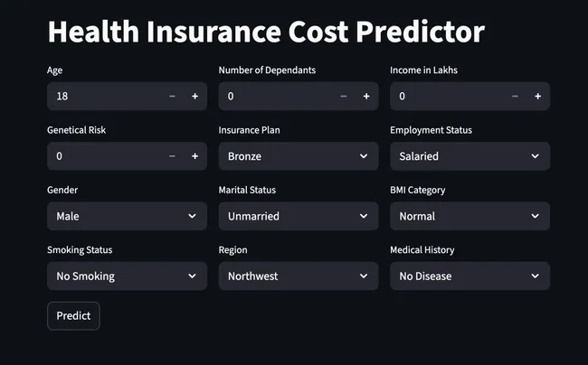The width and height of the screenshot is (588, 365).
Task: Open the Gender selector
Action: click(128, 216)
